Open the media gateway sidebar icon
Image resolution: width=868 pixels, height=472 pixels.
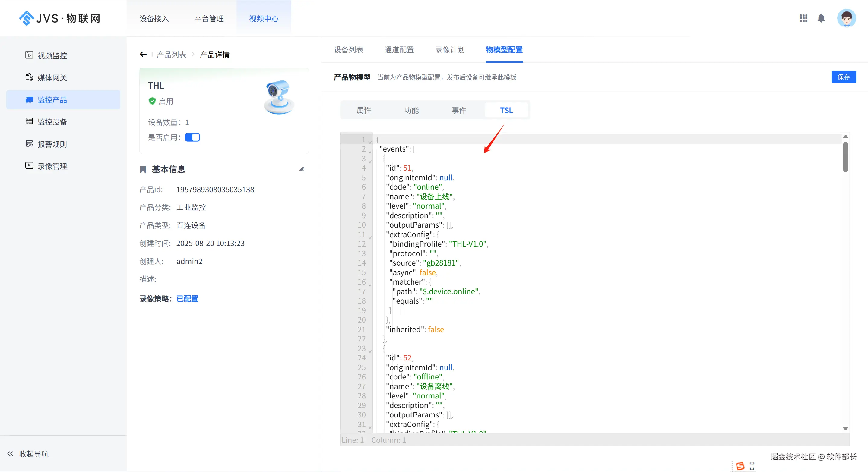tap(29, 77)
